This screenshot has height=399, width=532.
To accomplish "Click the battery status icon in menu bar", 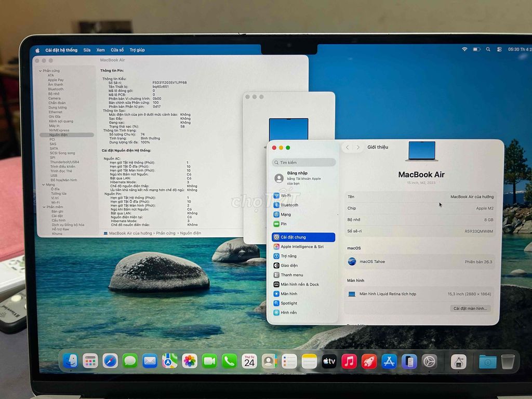I will (477, 49).
